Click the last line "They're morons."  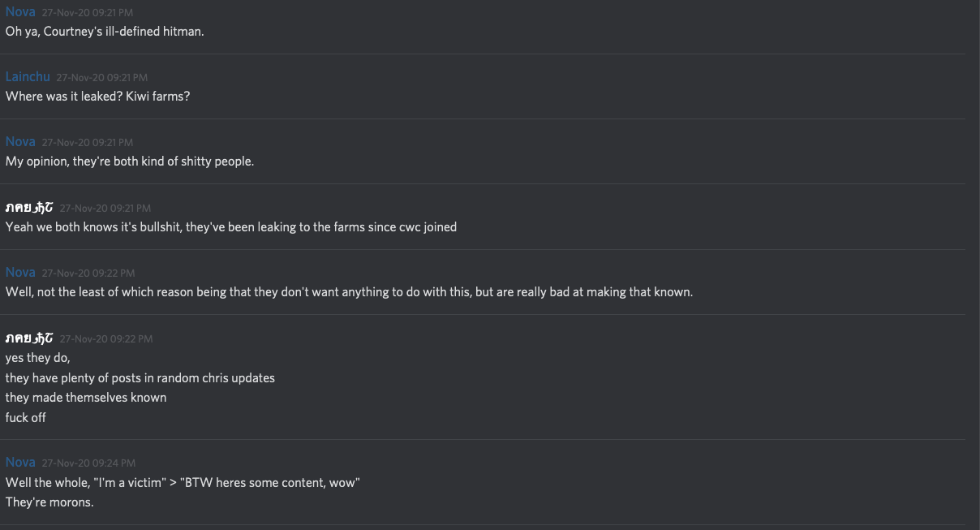49,502
